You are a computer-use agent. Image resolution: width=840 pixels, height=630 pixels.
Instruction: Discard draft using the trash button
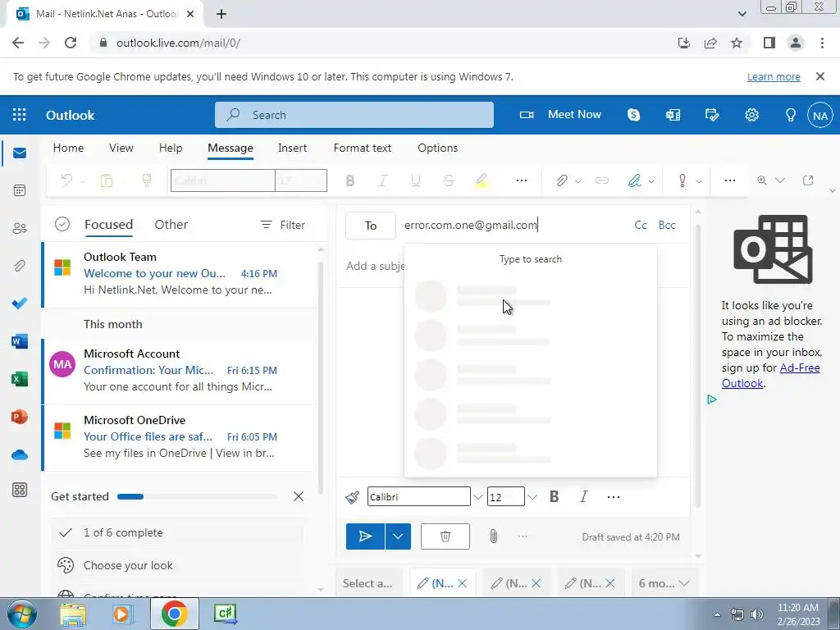(x=445, y=536)
